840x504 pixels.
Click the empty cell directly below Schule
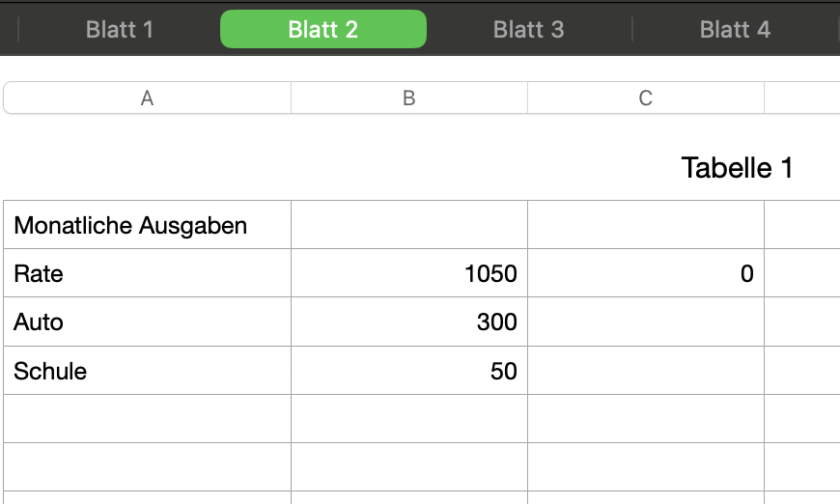tap(147, 419)
